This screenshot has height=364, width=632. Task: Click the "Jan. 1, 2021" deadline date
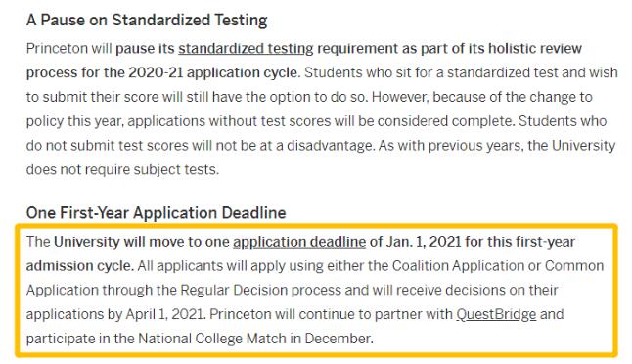pyautogui.click(x=424, y=242)
